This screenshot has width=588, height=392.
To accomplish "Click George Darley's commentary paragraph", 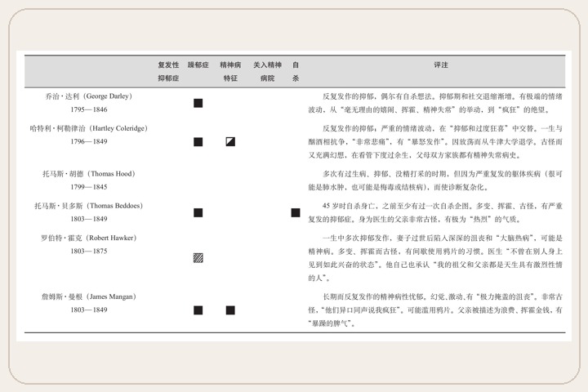I will (435, 103).
